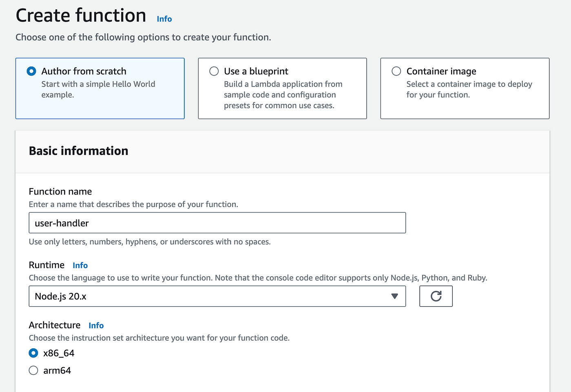Click the Author from scratch card title
This screenshot has width=571, height=392.
[84, 71]
